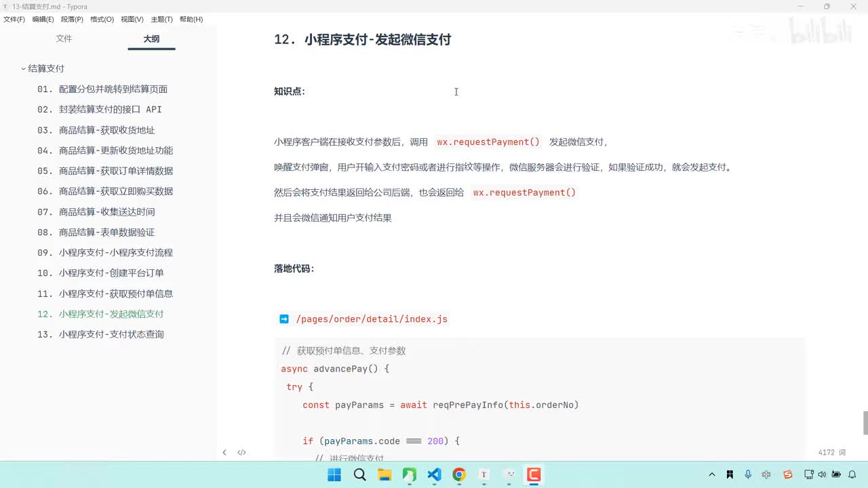Click the if (payParams.code === 200) line
Image resolution: width=868 pixels, height=488 pixels.
tap(381, 441)
